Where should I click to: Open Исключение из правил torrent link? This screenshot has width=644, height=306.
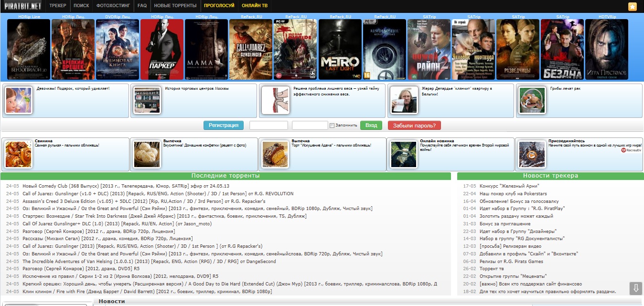[120, 276]
